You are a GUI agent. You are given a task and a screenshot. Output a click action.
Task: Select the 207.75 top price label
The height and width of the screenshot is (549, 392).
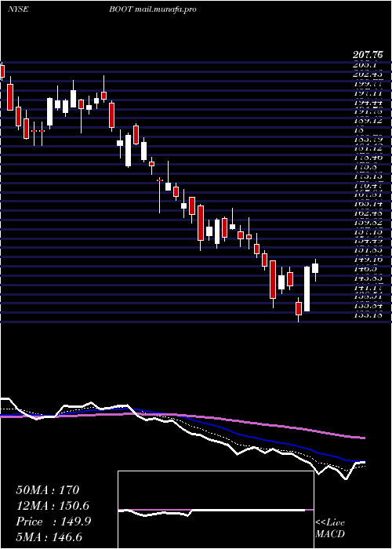click(x=368, y=55)
